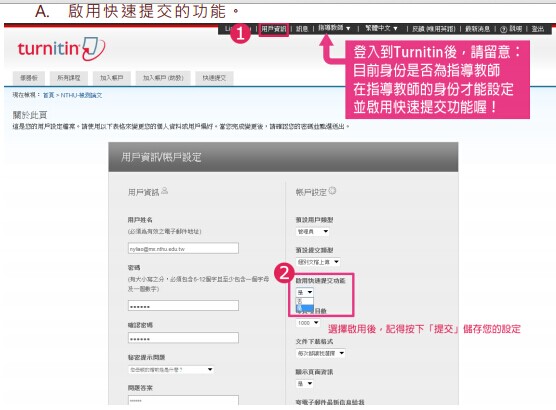Expand the 繁體中文 language dropdown
Viewport: 556px width, 410px height.
pyautogui.click(x=381, y=28)
